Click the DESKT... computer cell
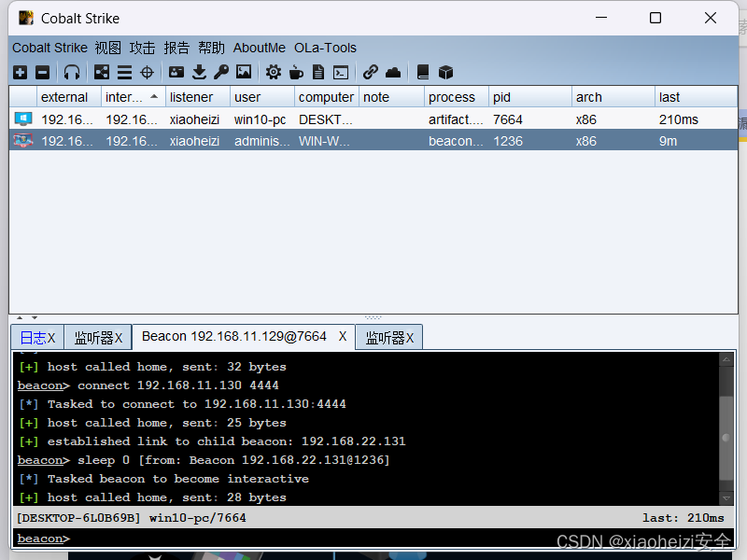Screen dimensions: 747x560 pos(325,119)
